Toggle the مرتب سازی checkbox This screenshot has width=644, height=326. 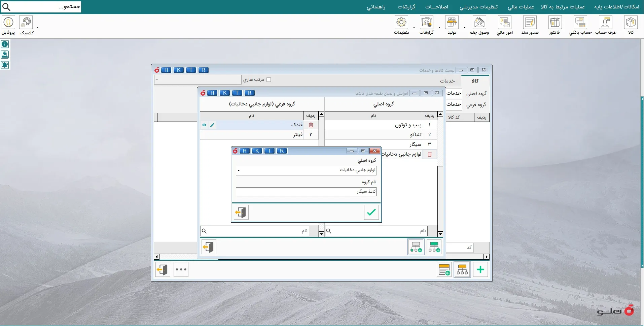269,80
